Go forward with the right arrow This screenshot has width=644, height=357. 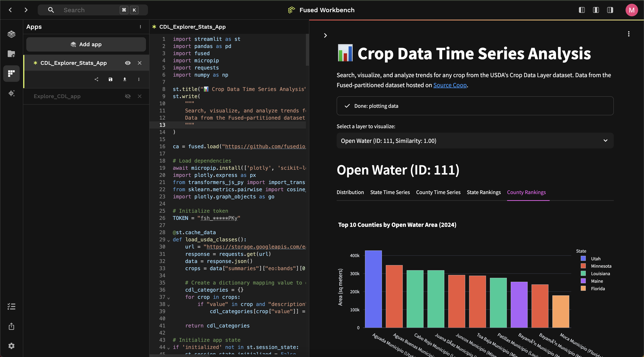pyautogui.click(x=26, y=10)
